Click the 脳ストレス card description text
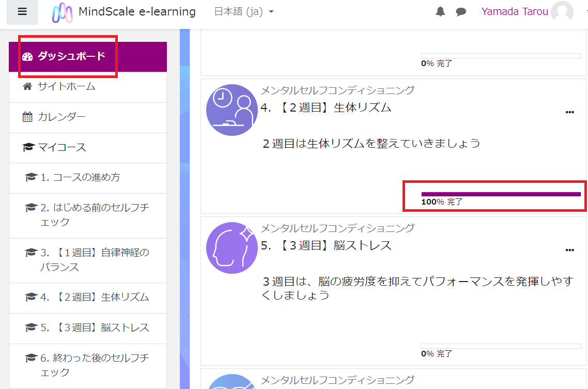 pyautogui.click(x=417, y=288)
